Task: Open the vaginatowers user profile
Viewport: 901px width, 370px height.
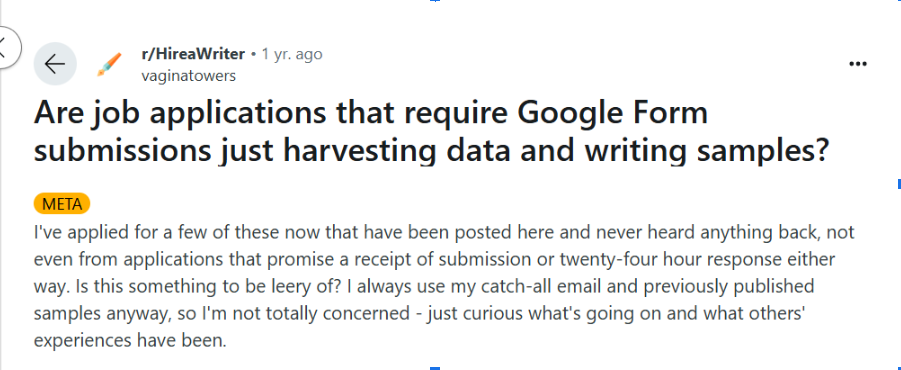Action: point(188,76)
